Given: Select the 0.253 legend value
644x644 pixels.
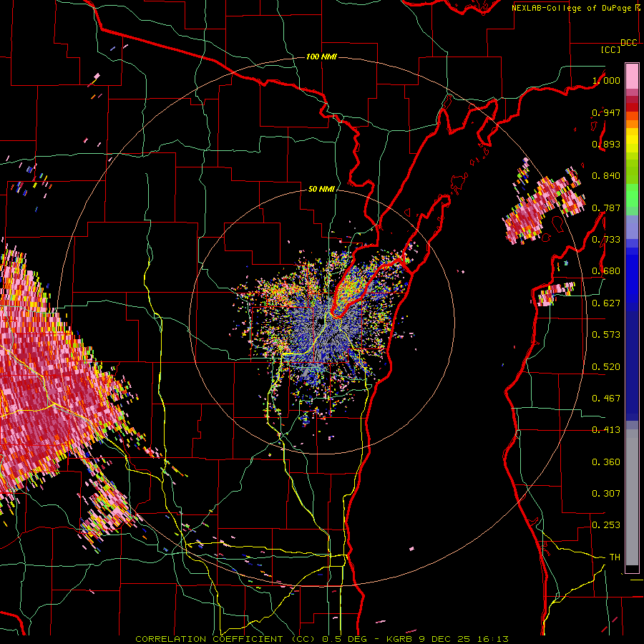Looking at the screenshot, I should (x=606, y=525).
